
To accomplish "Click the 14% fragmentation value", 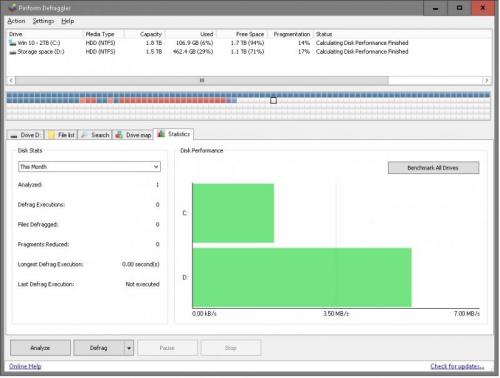I will point(304,43).
